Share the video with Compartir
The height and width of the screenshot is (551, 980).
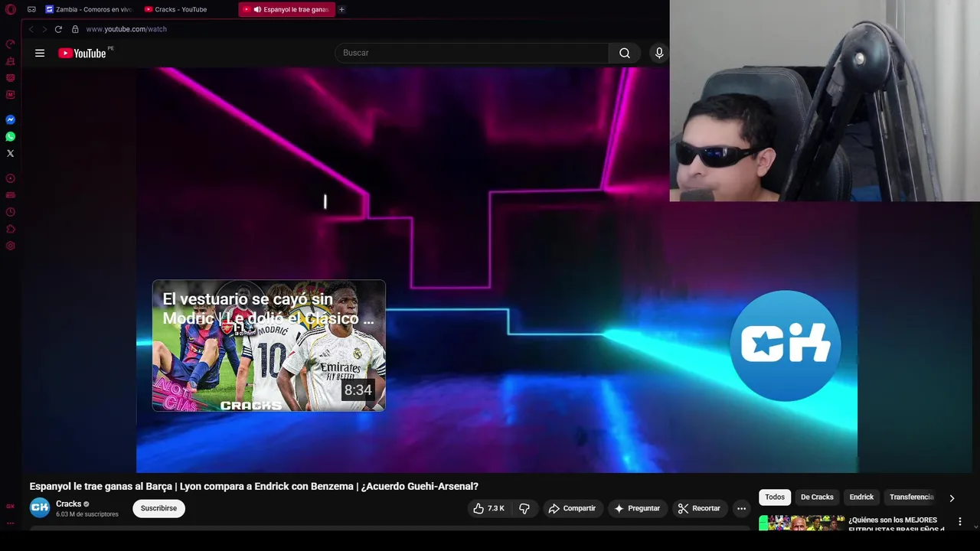tap(572, 508)
